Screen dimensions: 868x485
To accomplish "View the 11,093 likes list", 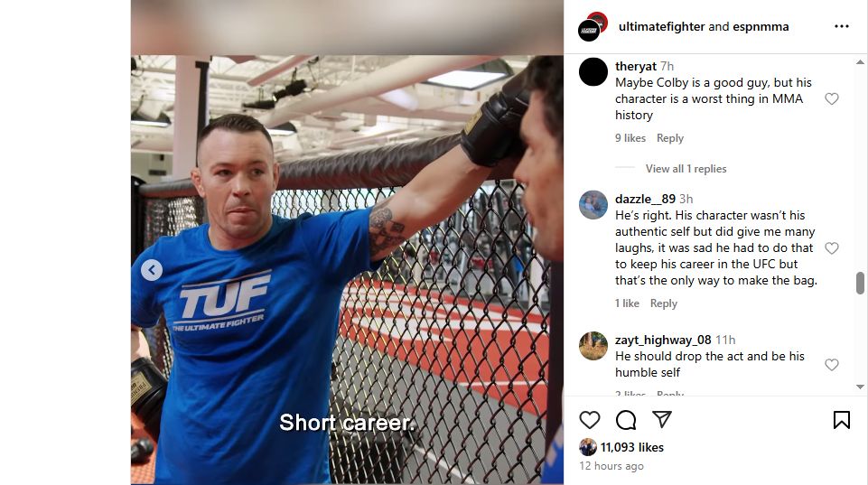I will [x=631, y=447].
